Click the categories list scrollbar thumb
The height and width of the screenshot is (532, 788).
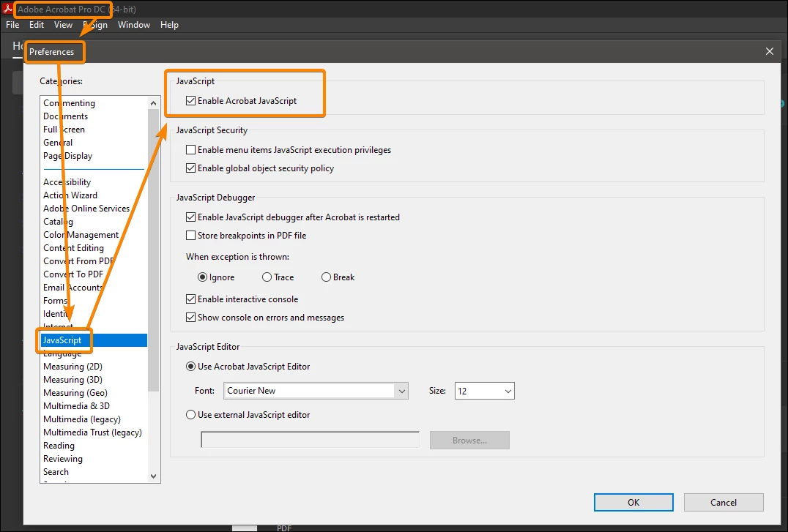point(153,250)
